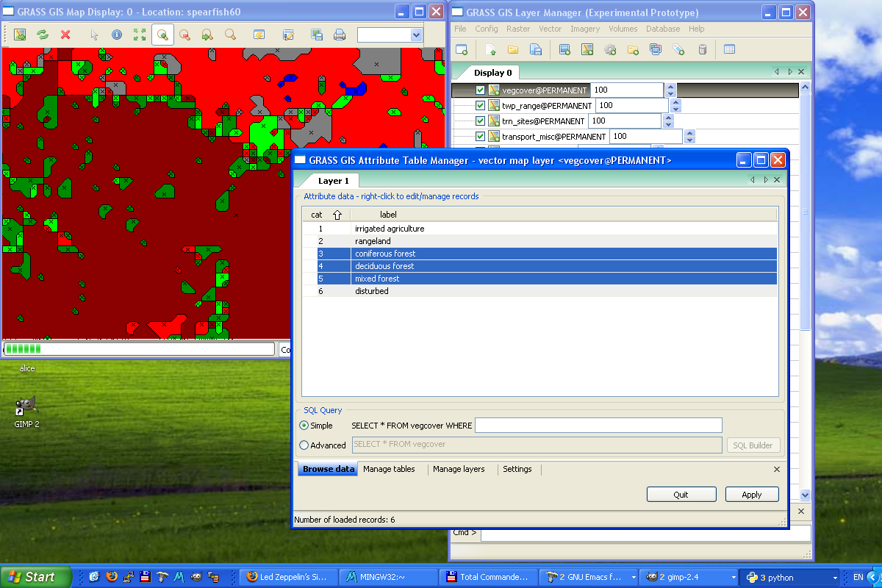
Task: Increase opacity spinner for twp_range layer
Action: click(676, 102)
